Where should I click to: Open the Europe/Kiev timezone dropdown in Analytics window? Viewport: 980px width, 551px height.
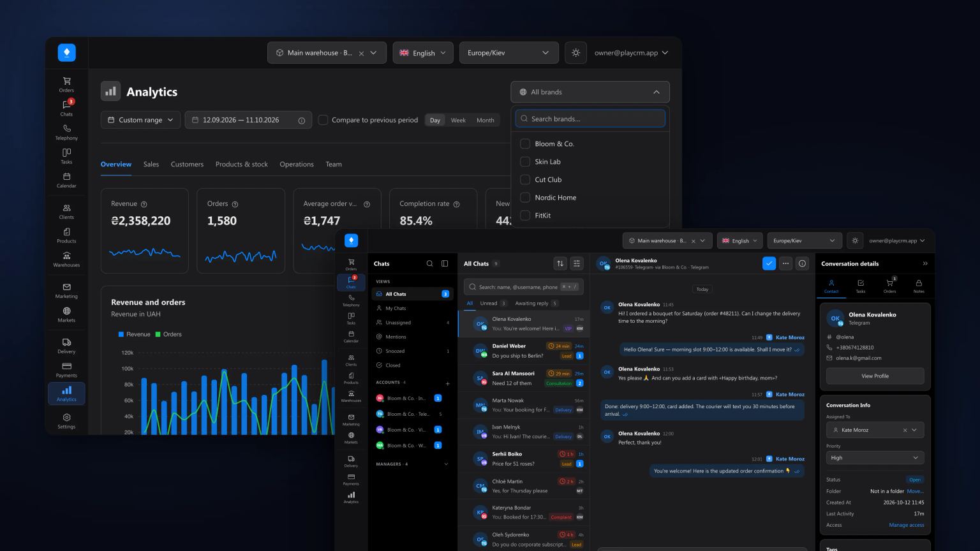509,53
